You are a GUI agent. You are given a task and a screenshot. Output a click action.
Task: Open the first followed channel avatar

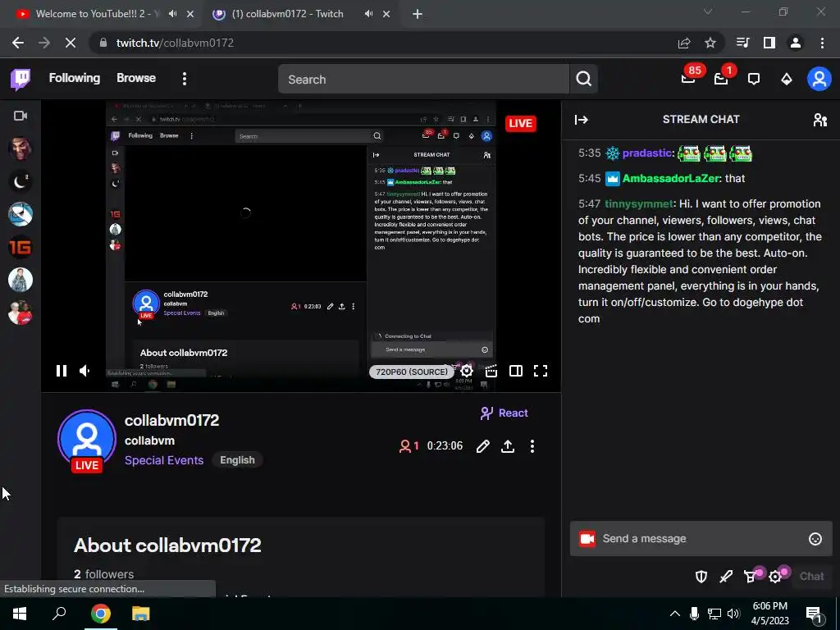click(21, 148)
